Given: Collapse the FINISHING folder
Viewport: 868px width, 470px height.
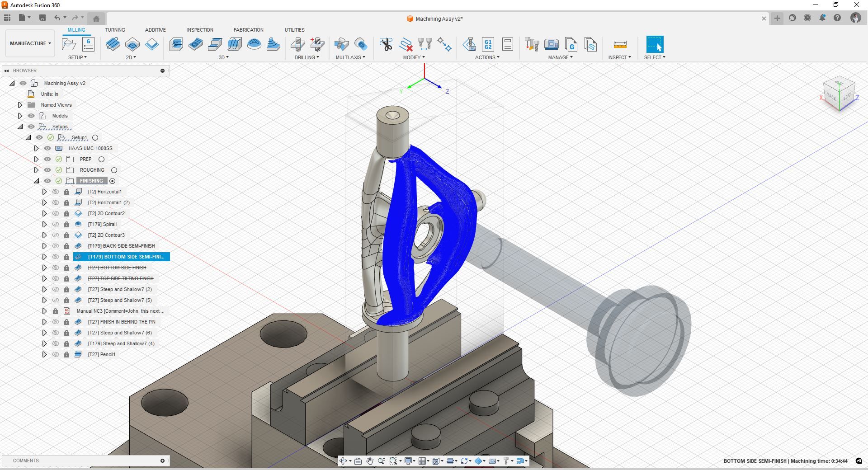Looking at the screenshot, I should pyautogui.click(x=36, y=181).
